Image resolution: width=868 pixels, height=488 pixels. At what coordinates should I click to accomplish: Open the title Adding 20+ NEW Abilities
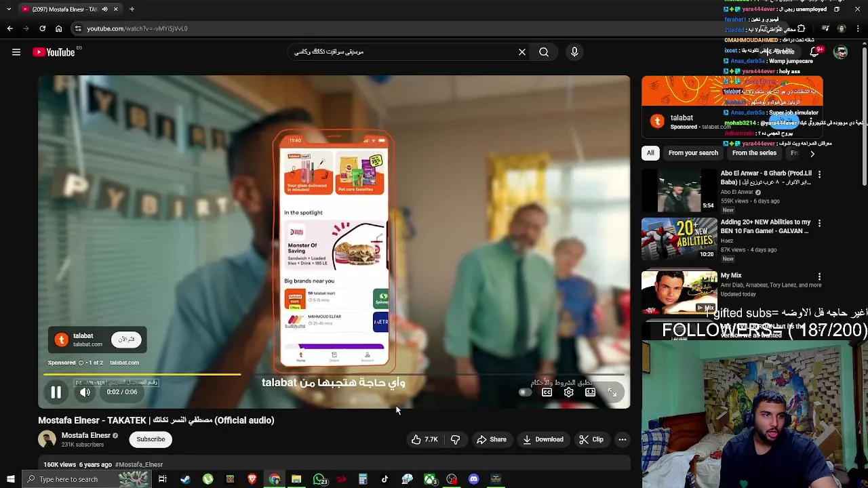[x=765, y=226]
